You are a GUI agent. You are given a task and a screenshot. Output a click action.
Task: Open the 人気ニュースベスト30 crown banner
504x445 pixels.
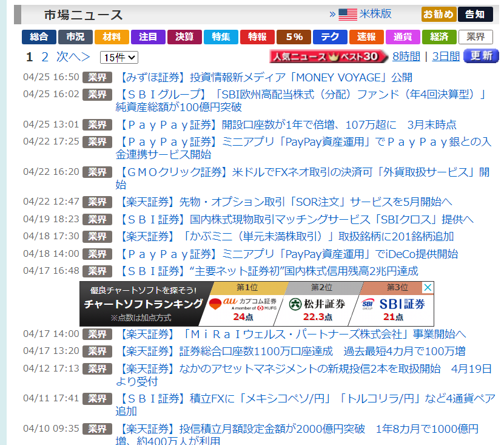(329, 56)
